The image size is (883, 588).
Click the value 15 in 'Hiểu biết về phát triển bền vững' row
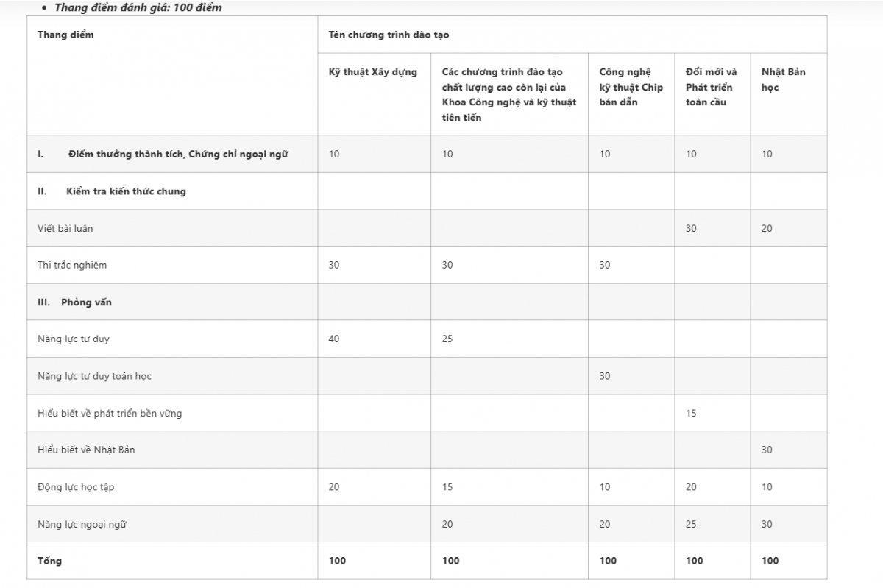pos(691,413)
